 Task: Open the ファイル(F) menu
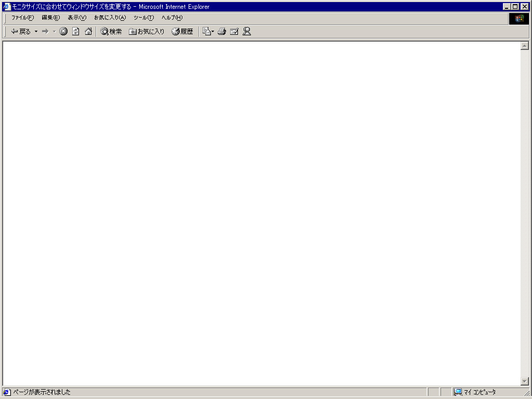[23, 18]
